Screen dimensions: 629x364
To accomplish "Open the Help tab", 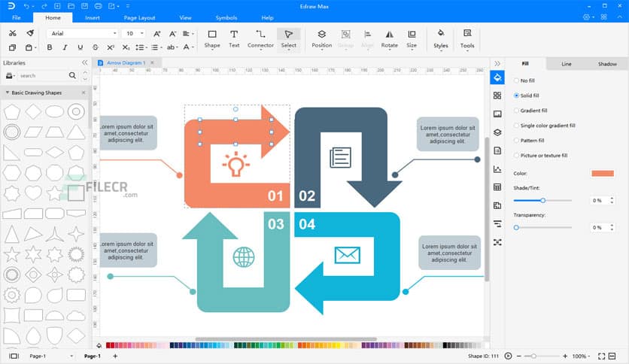I will coord(267,17).
